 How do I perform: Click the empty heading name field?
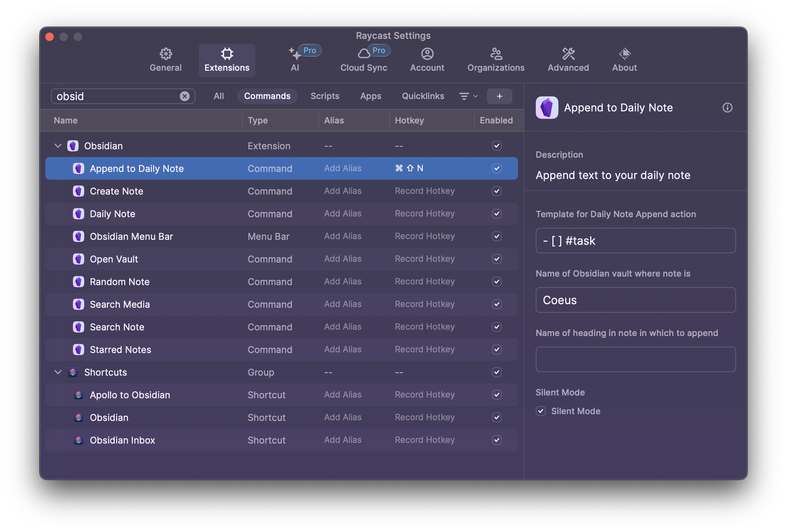pyautogui.click(x=636, y=359)
